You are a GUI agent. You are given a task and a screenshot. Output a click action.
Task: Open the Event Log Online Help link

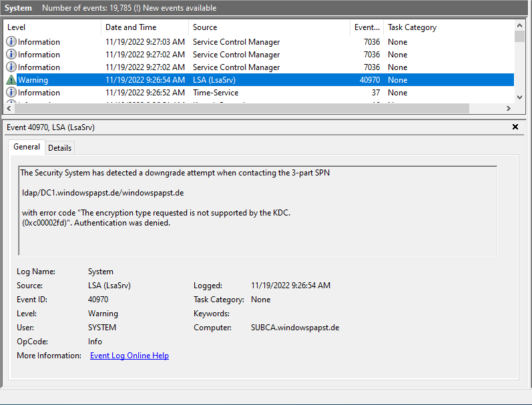tap(129, 356)
